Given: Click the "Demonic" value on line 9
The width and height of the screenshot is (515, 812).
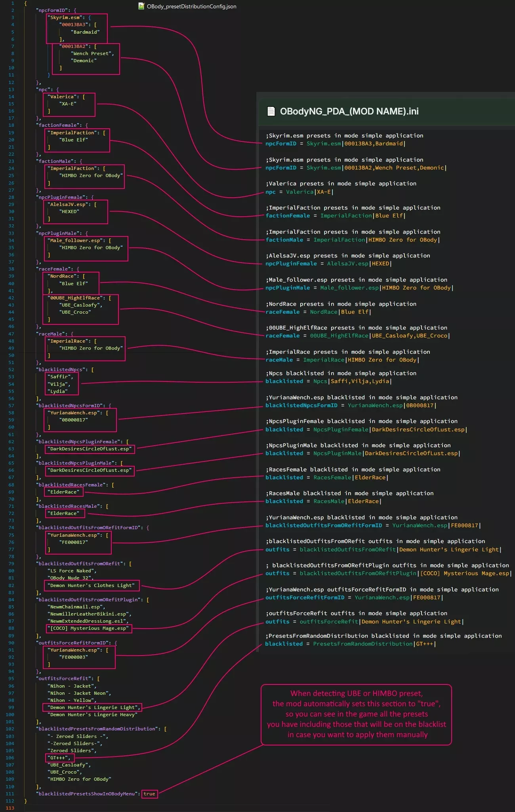Looking at the screenshot, I should pos(84,61).
